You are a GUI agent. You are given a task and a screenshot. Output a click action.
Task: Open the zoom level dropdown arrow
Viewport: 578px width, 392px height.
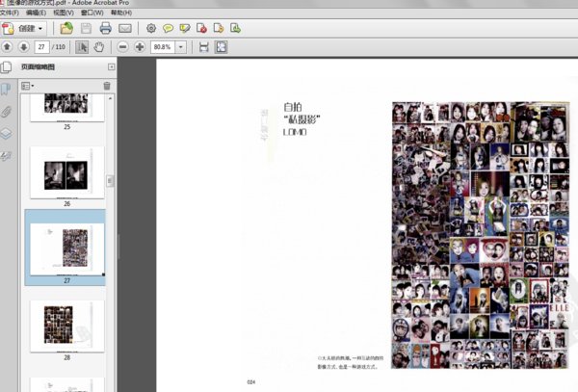181,47
